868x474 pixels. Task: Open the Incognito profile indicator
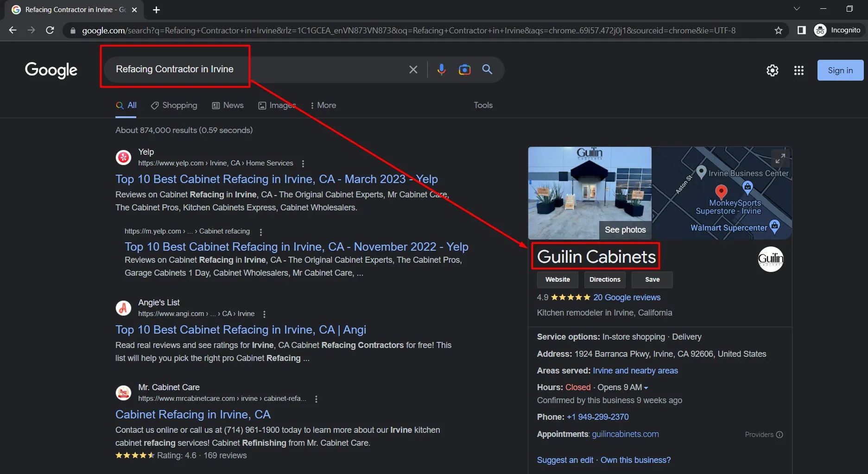(x=838, y=30)
